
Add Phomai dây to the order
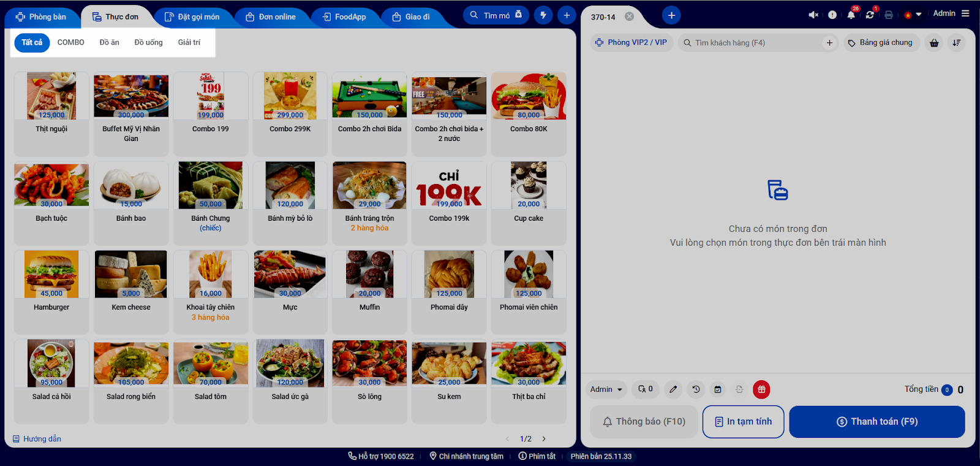coord(449,292)
